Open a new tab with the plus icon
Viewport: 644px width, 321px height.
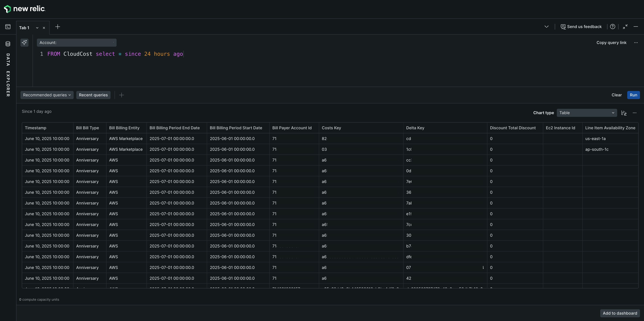[x=58, y=27]
